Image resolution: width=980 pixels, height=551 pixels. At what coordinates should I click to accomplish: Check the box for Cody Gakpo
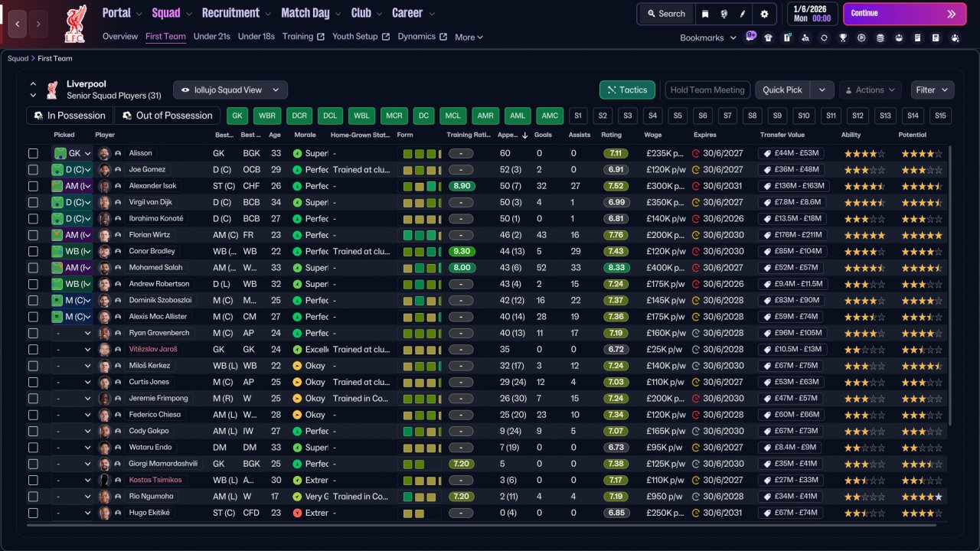pos(33,431)
